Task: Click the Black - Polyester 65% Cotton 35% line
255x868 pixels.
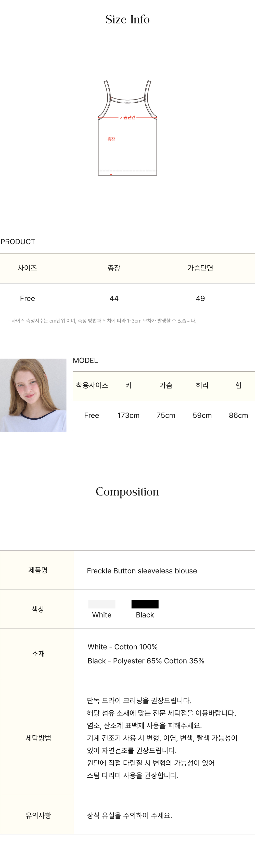Action: [146, 661]
